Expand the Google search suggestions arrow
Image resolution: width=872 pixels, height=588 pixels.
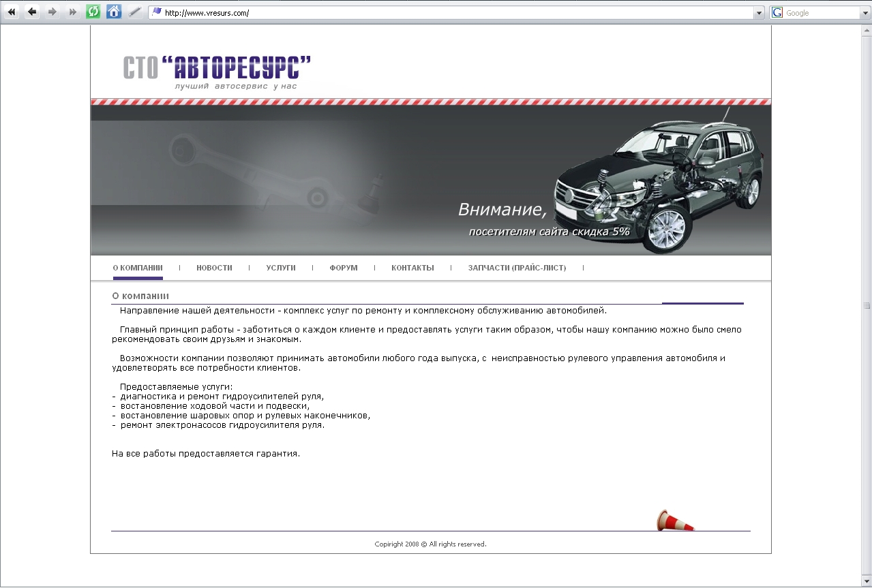(865, 12)
